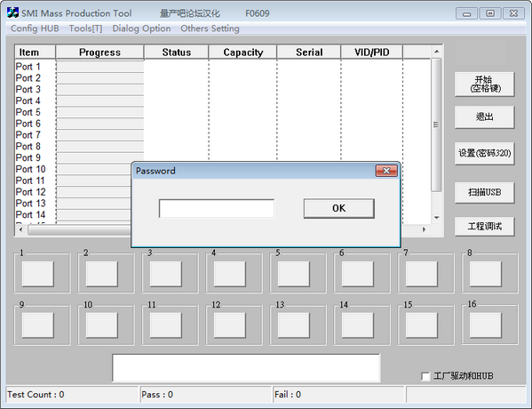Enable the 工厂驱动和HUB checkbox
This screenshot has height=409, width=532.
[x=425, y=376]
